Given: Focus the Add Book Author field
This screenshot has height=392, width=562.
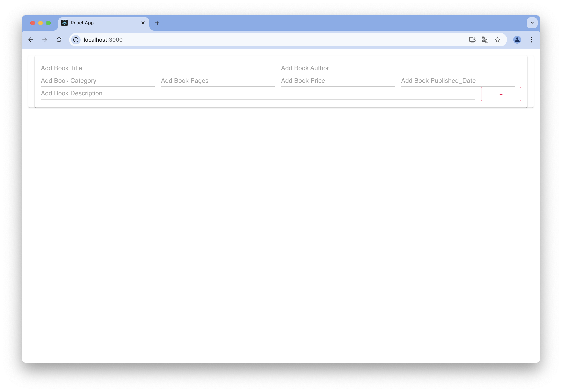Looking at the screenshot, I should pyautogui.click(x=398, y=68).
